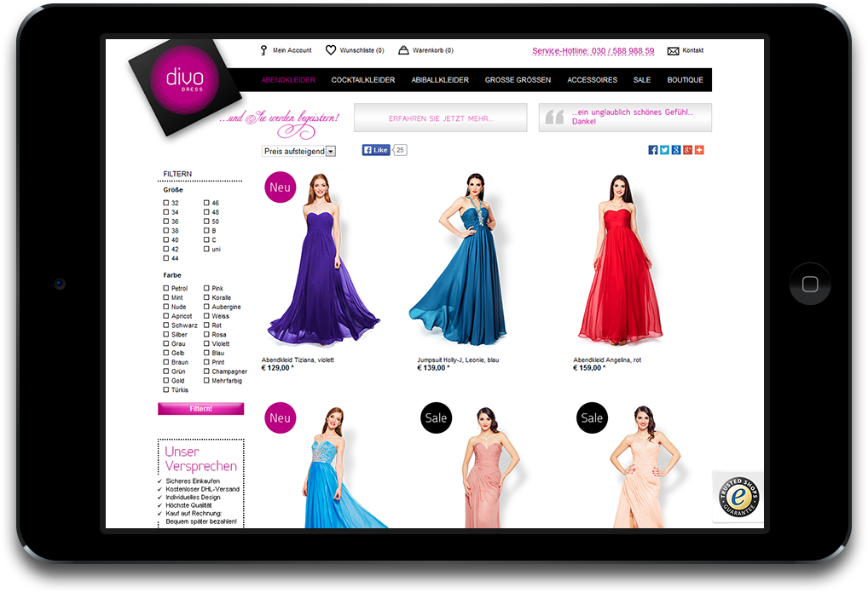
Task: Open the Cocktailkleider menu item
Action: (x=362, y=80)
